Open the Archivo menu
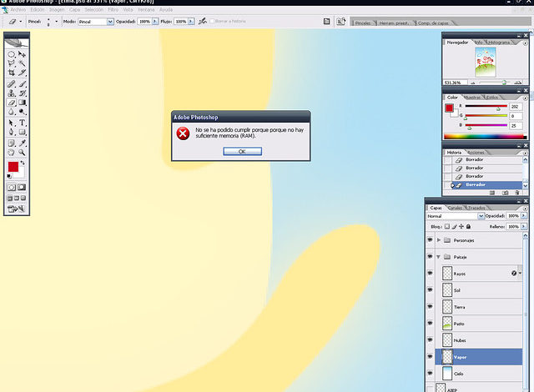Screen dimensions: 534x392 (x=18, y=10)
